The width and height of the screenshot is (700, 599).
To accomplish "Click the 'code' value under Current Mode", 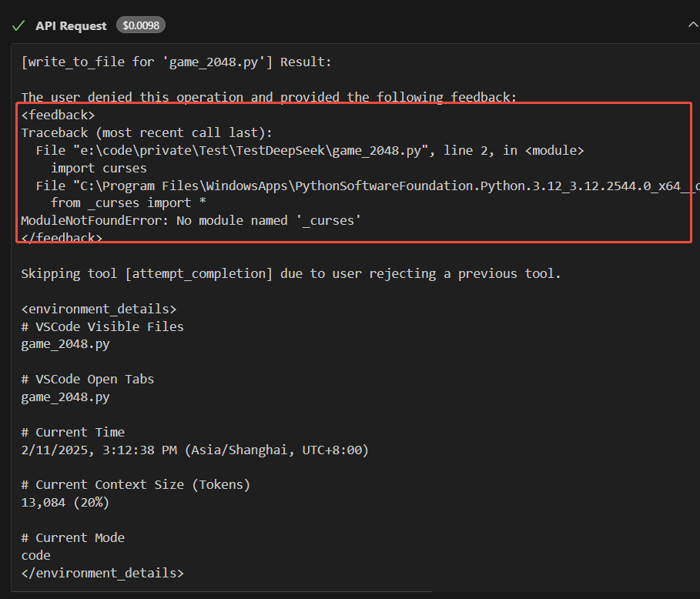I will pyautogui.click(x=36, y=555).
